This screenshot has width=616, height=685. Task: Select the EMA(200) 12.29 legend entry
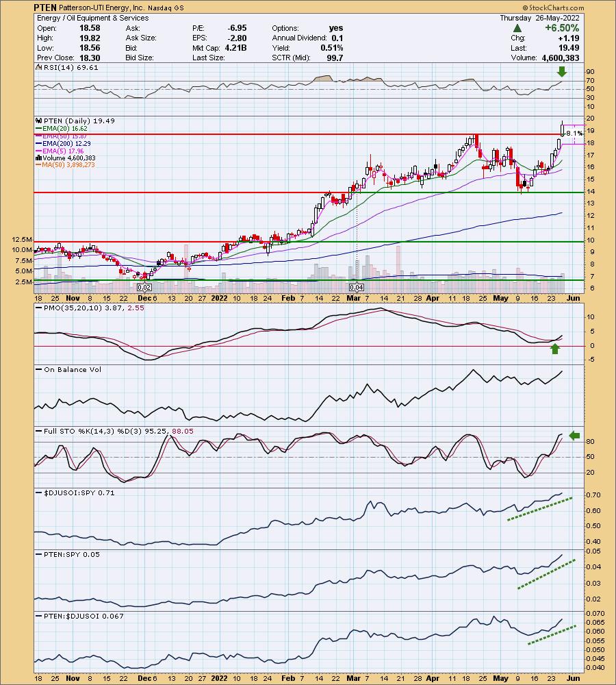pos(63,143)
